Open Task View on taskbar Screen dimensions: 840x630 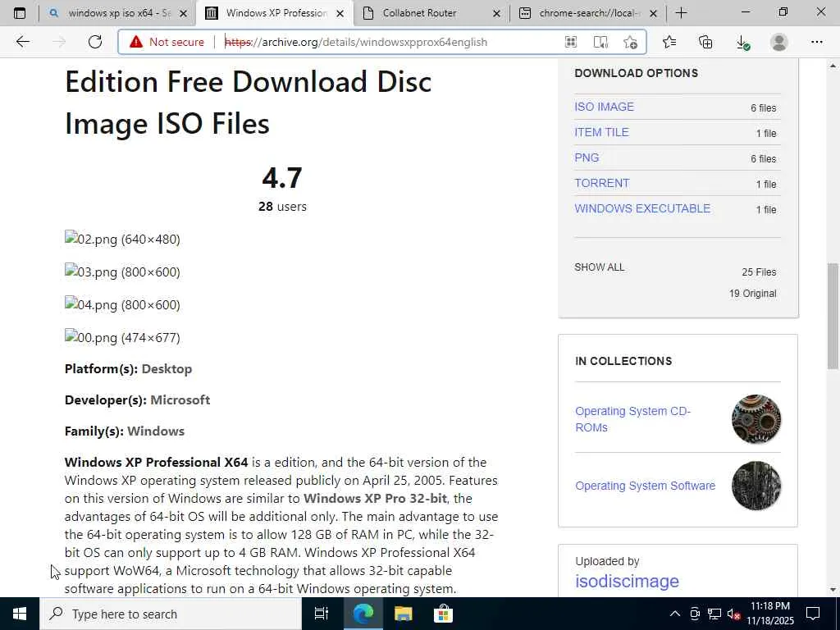(x=321, y=614)
